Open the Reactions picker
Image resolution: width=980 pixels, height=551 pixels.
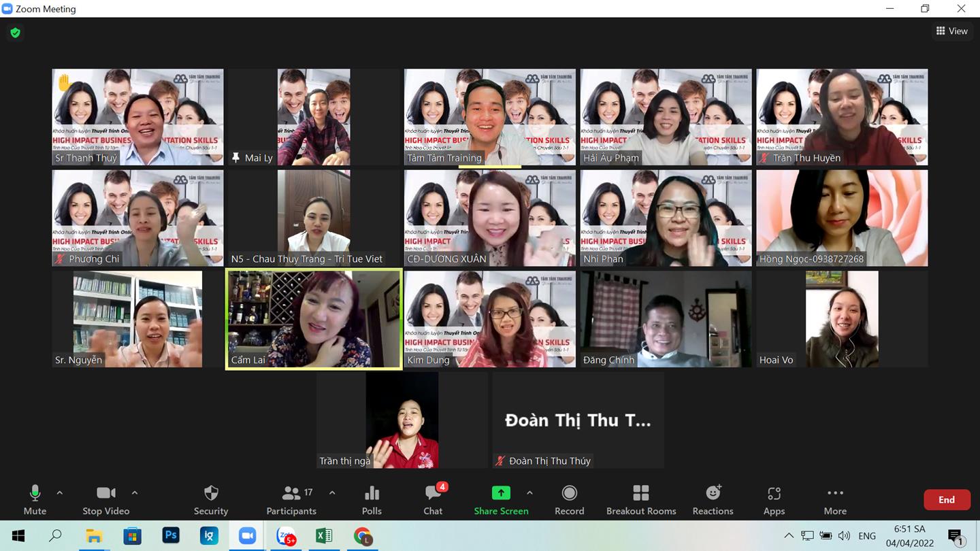point(713,499)
